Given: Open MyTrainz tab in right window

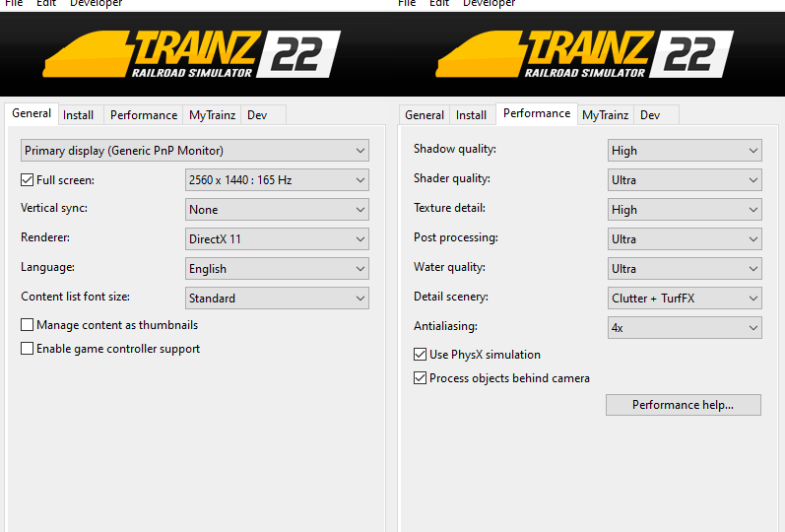Looking at the screenshot, I should [606, 115].
